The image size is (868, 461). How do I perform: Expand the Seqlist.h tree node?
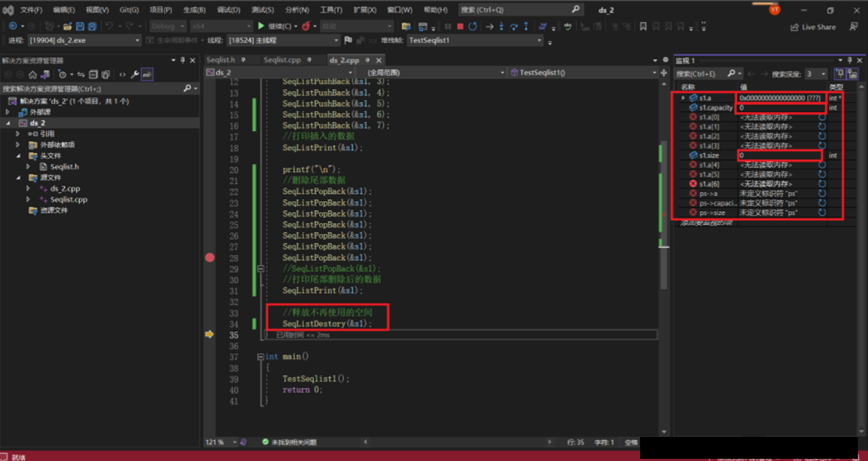pyautogui.click(x=28, y=167)
